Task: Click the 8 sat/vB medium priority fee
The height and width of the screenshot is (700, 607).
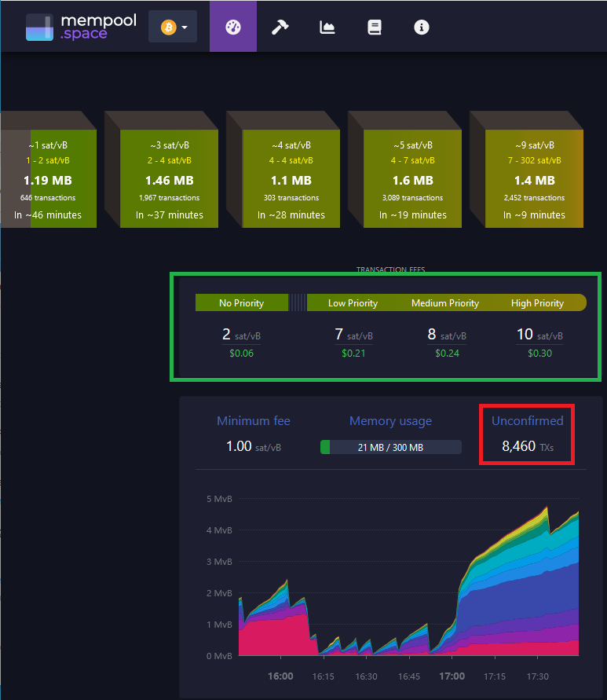Action: [447, 335]
